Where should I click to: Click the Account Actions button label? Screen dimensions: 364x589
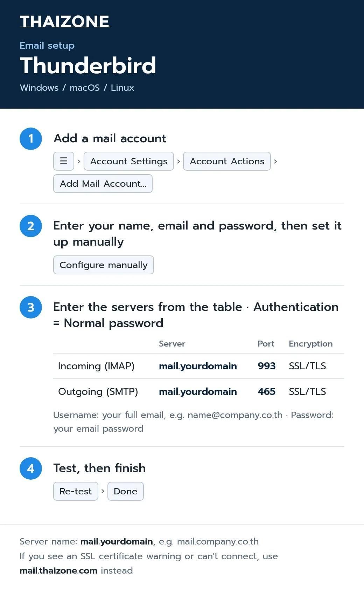pos(227,161)
